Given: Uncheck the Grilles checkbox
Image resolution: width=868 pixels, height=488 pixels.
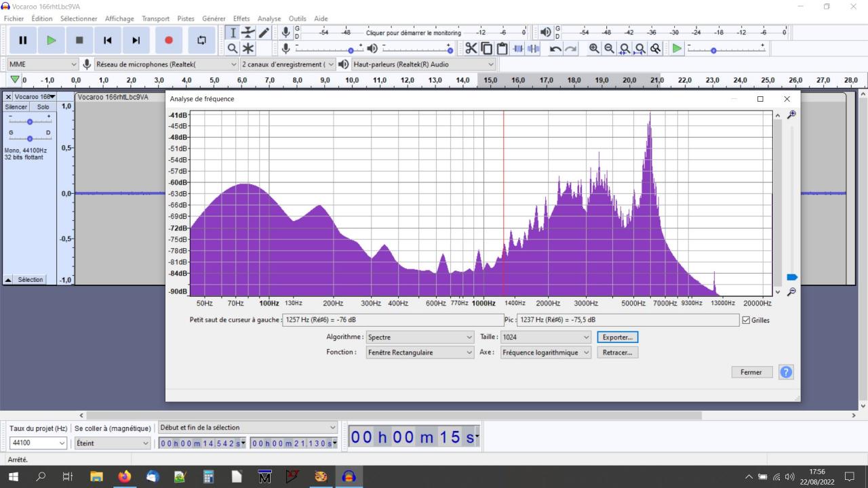Looking at the screenshot, I should tap(747, 320).
